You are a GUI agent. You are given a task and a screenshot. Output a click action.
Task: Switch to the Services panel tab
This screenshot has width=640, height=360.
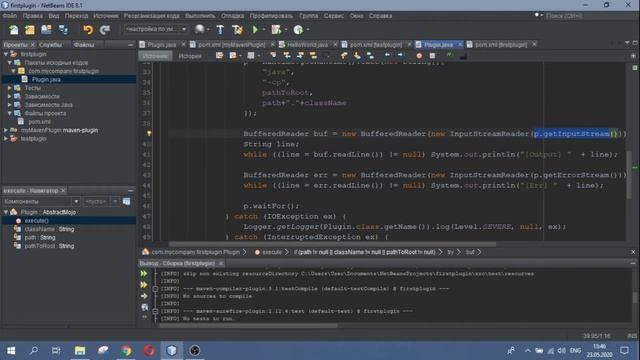50,44
